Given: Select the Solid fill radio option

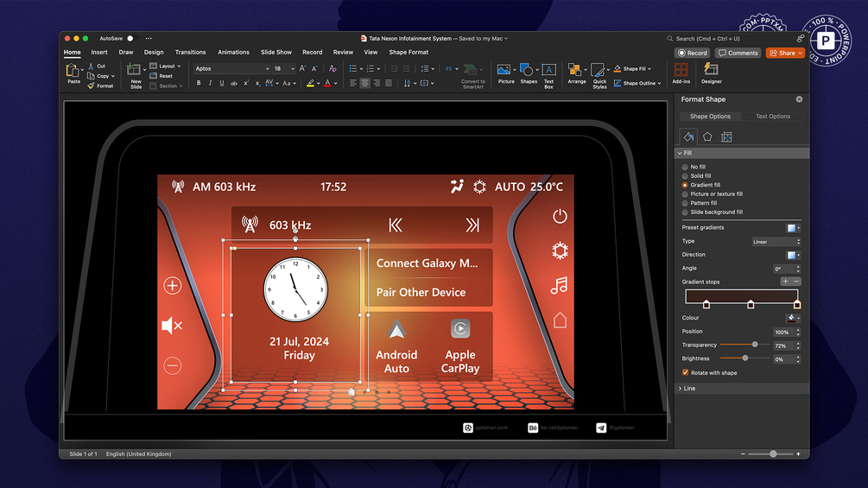Looking at the screenshot, I should tap(685, 176).
